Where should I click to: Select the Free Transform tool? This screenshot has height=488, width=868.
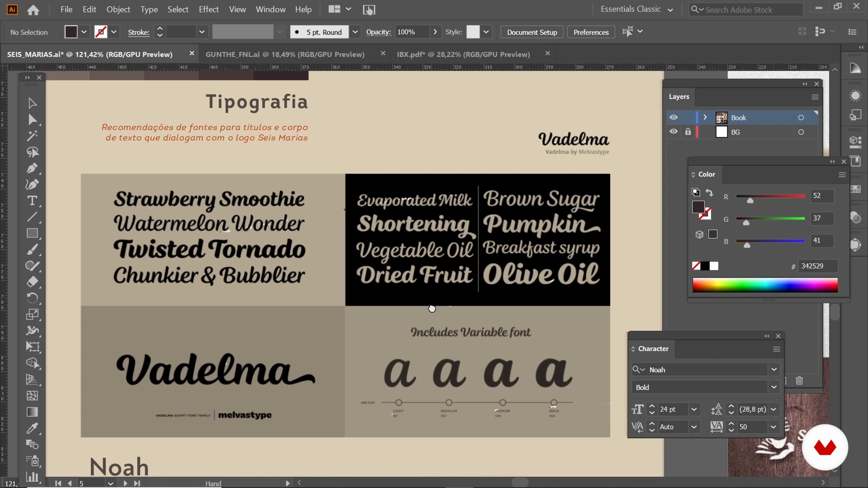(32, 347)
